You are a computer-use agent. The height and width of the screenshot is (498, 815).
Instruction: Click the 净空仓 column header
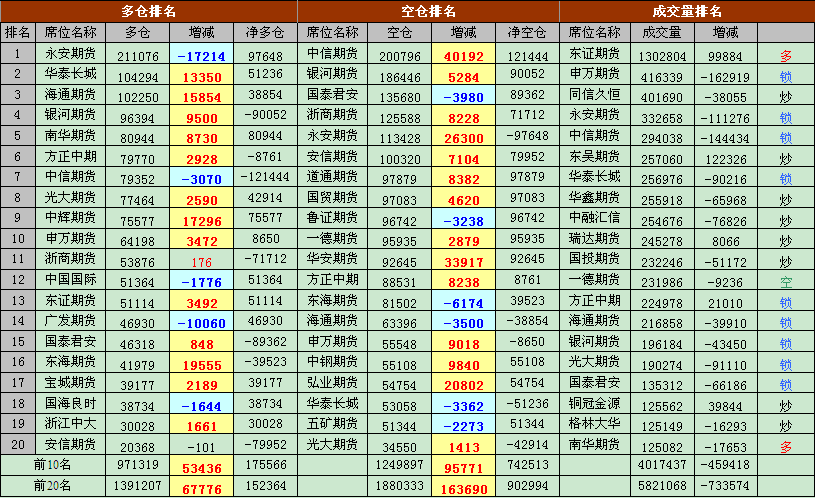527,33
